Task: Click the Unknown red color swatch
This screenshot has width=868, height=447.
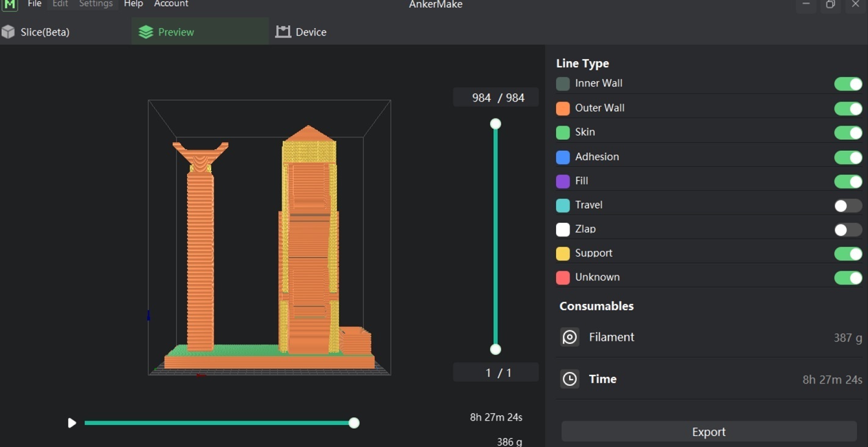Action: pos(563,278)
